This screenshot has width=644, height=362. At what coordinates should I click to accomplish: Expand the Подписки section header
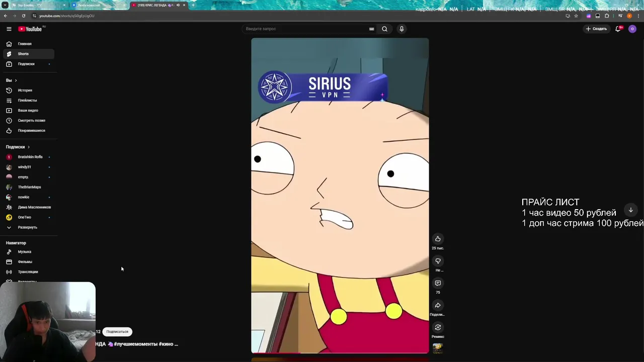[18, 147]
